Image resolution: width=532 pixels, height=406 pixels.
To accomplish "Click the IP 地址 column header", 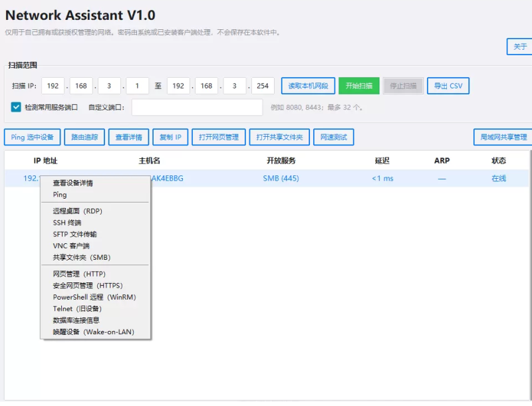I will (45, 161).
